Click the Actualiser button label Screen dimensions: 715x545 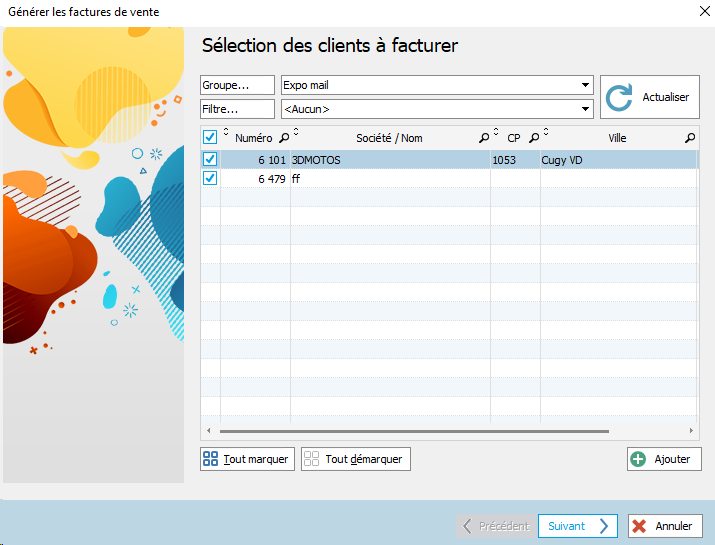[x=665, y=97]
